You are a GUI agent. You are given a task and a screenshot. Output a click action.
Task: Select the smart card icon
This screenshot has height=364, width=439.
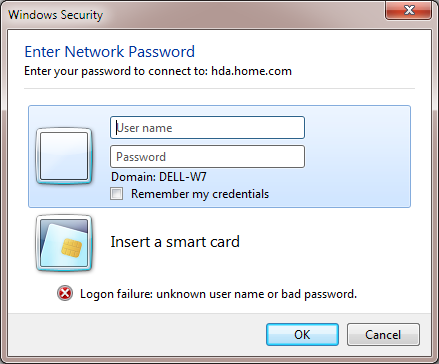tap(64, 243)
